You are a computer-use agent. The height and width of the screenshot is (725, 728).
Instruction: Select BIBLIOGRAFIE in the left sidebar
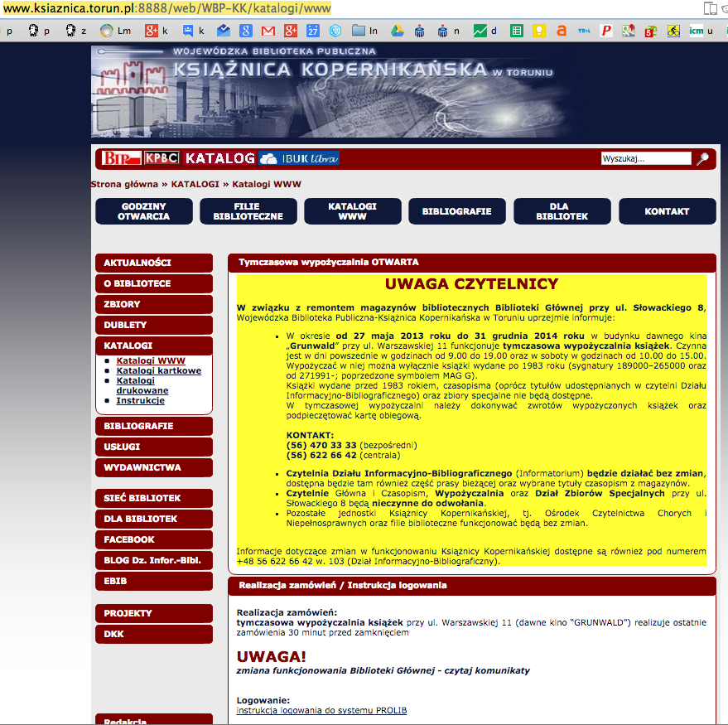(154, 427)
